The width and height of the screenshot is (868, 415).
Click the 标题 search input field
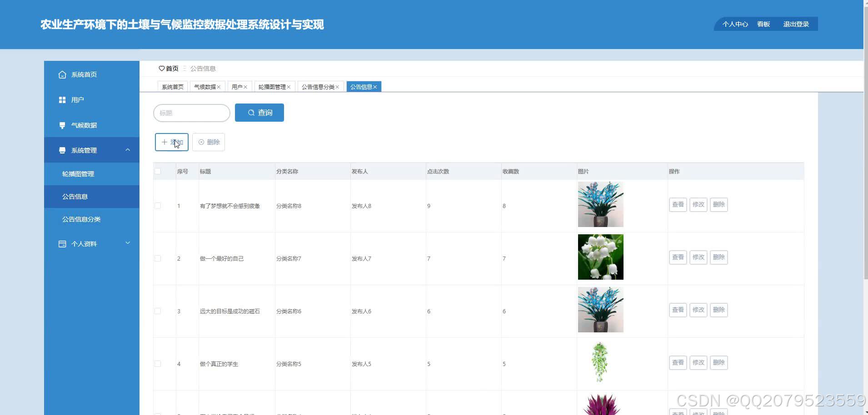[x=191, y=113]
